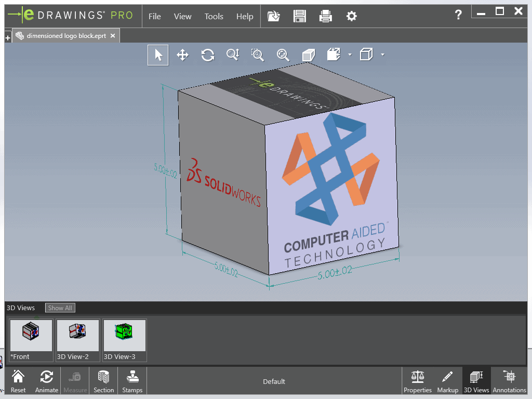Screen dimensions: 532x399
Task: Activate the Zoom in/out tool
Action: pos(233,55)
